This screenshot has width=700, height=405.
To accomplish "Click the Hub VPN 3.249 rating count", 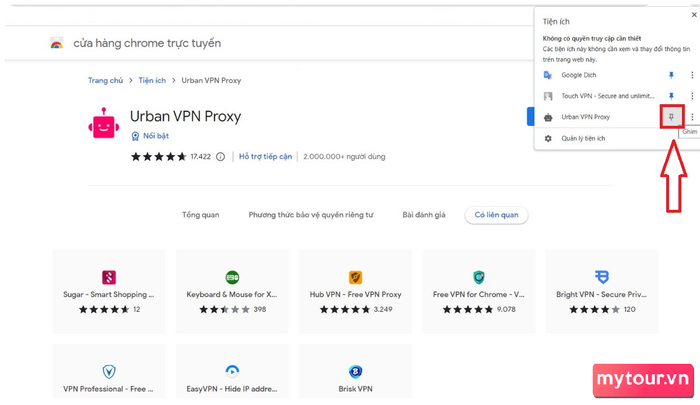I will (383, 309).
